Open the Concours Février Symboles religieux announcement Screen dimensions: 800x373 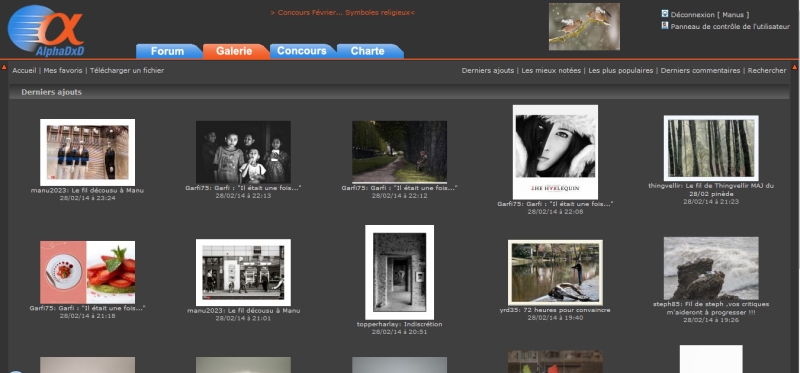click(342, 12)
